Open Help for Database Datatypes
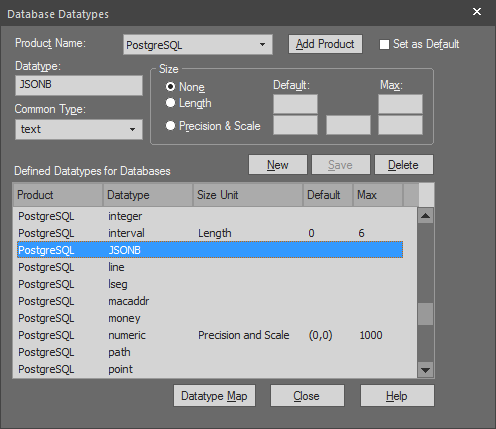 (x=397, y=396)
